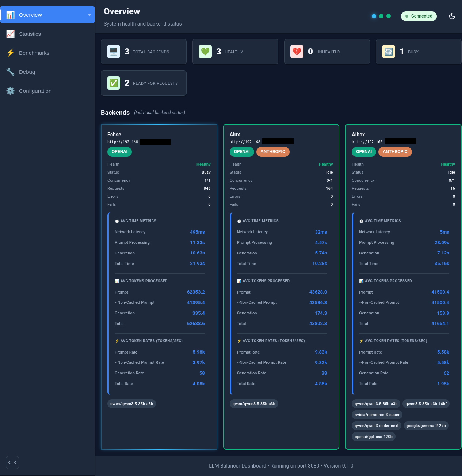462x476 pixels.
Task: Click the Total Backends computer icon
Action: (x=114, y=52)
